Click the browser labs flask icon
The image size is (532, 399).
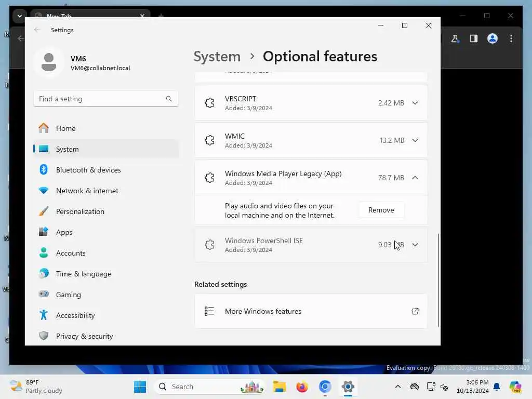tap(455, 38)
